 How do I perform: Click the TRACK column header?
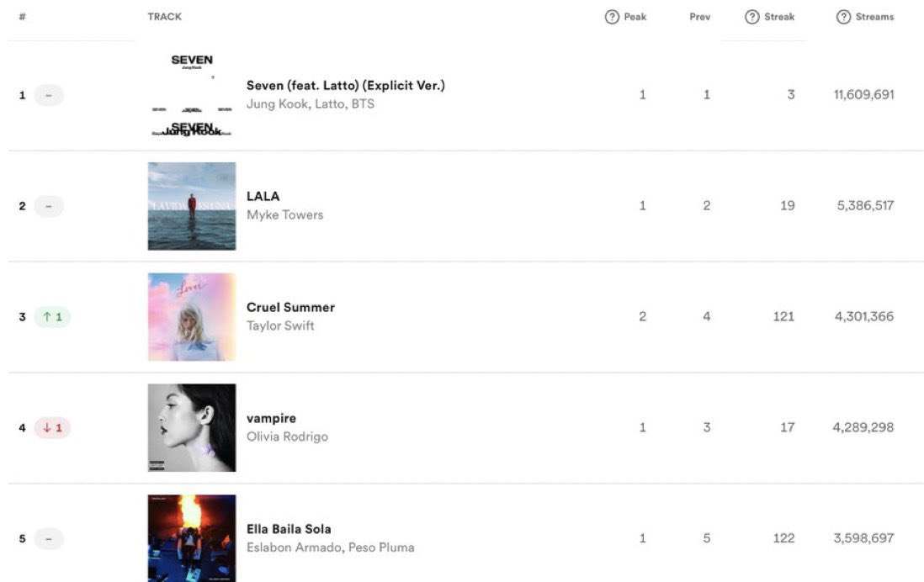(x=164, y=17)
